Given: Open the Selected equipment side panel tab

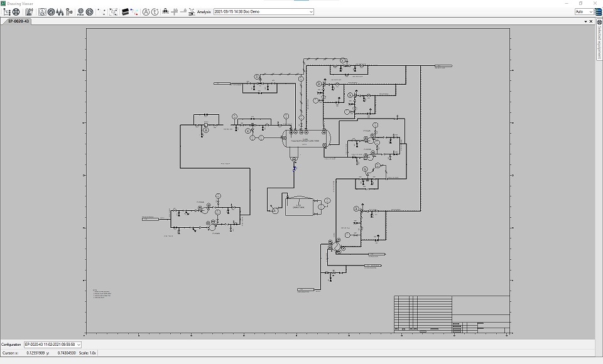Looking at the screenshot, I should coord(599,44).
